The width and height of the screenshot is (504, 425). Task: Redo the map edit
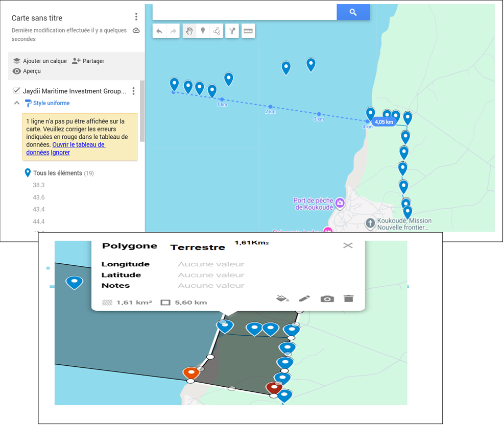click(173, 31)
